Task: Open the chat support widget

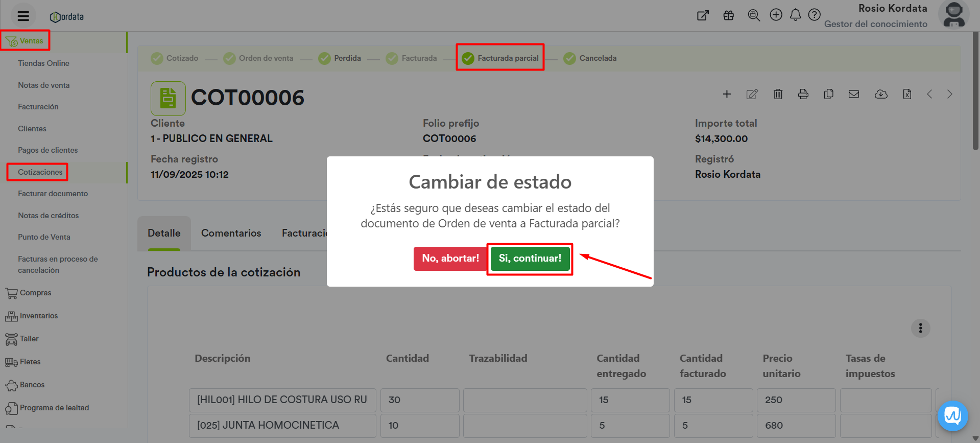Action: [x=952, y=416]
